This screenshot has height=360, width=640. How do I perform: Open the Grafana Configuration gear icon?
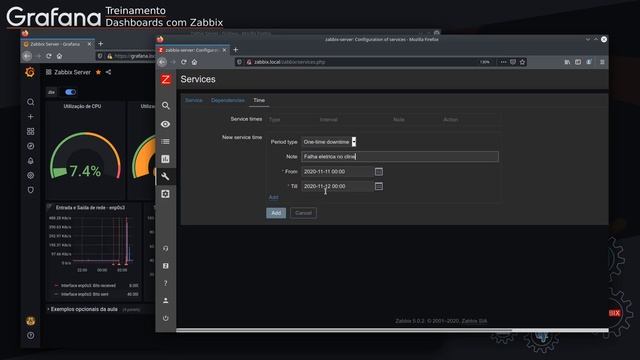click(x=31, y=176)
